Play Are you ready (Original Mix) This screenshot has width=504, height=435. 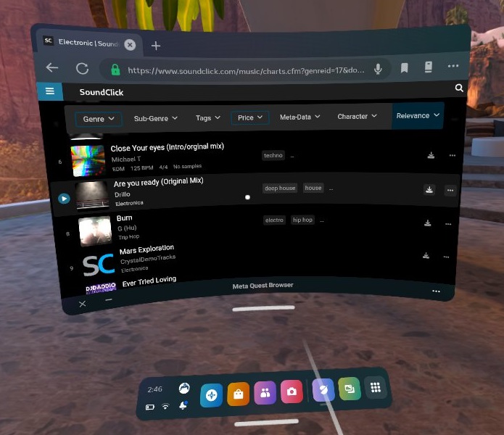(x=64, y=199)
